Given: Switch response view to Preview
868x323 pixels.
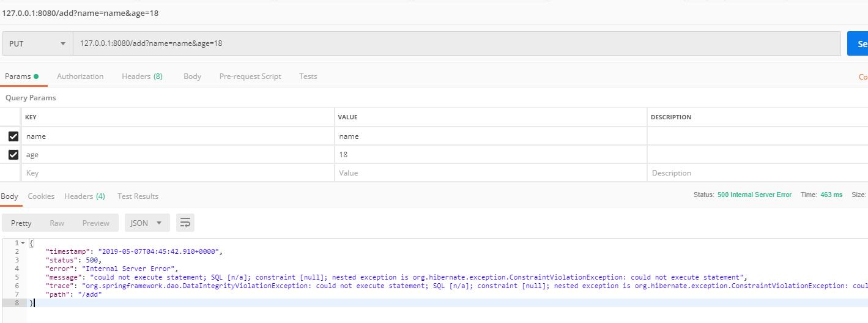Looking at the screenshot, I should [x=96, y=223].
